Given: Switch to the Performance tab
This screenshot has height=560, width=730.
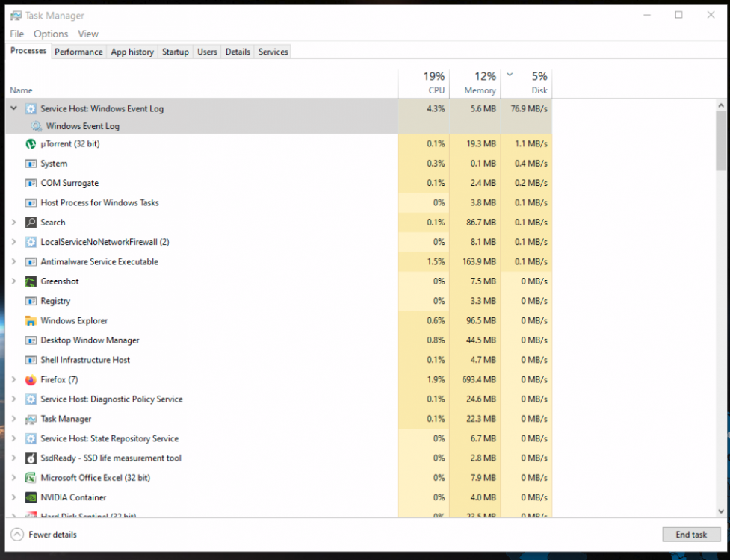Looking at the screenshot, I should (x=78, y=52).
